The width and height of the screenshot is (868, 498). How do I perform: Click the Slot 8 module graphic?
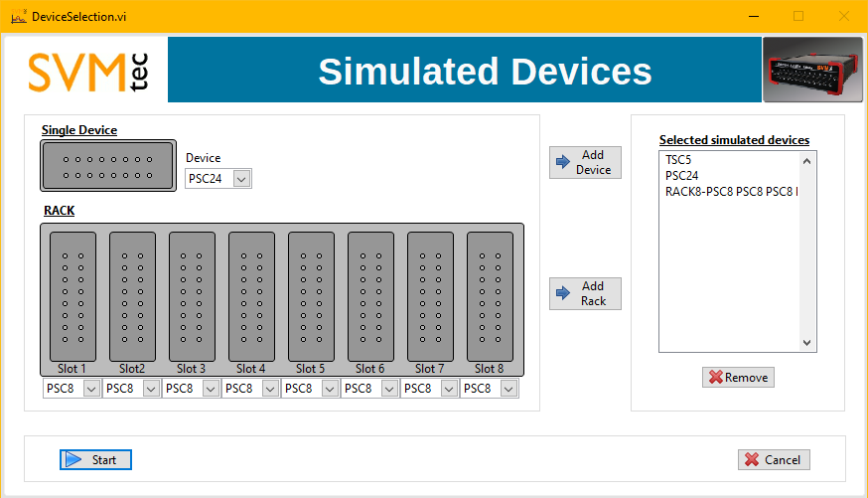pos(490,296)
